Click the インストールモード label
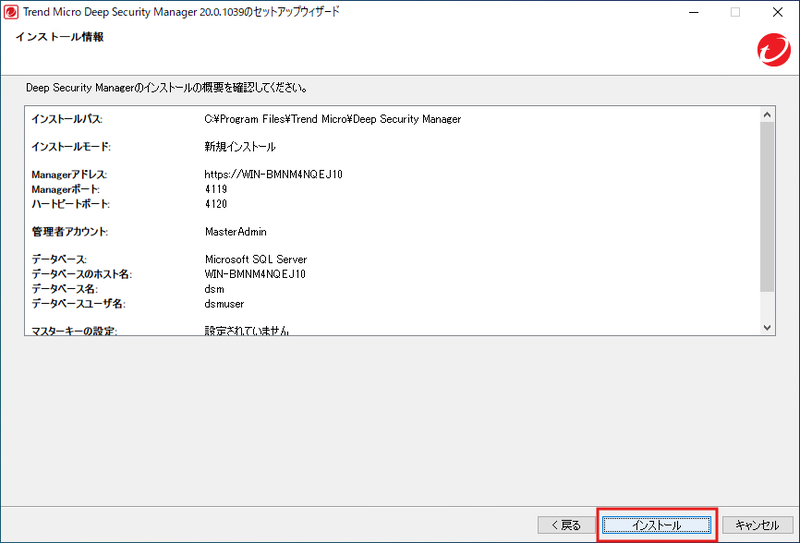800x543 pixels. [x=71, y=147]
